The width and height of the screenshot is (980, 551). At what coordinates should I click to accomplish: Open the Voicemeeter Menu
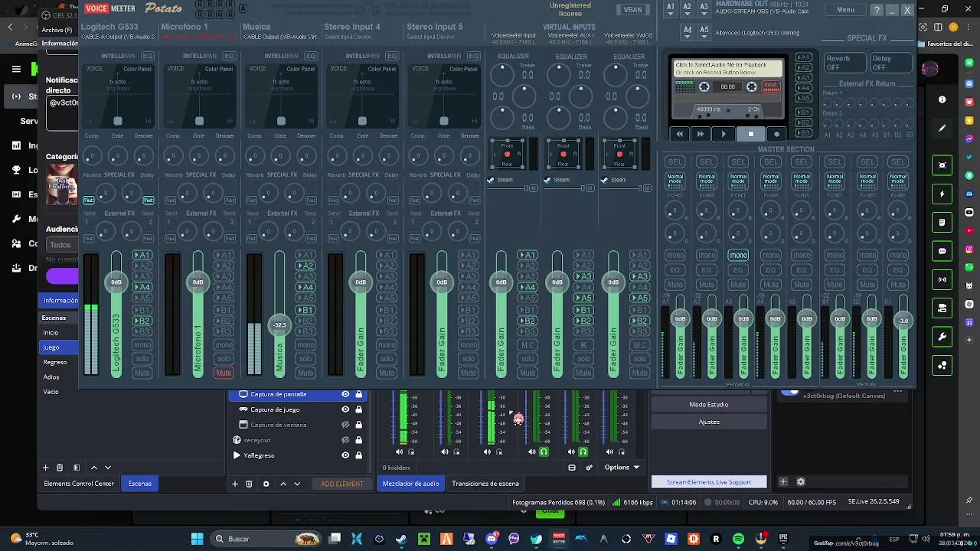(846, 10)
